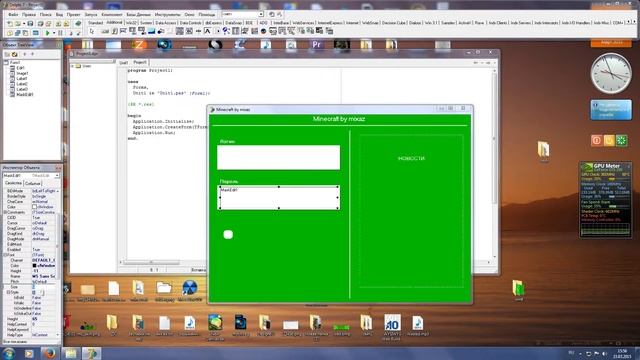This screenshot has height=360, width=640.
Task: Collapse the Style property node
Action: click(9, 292)
